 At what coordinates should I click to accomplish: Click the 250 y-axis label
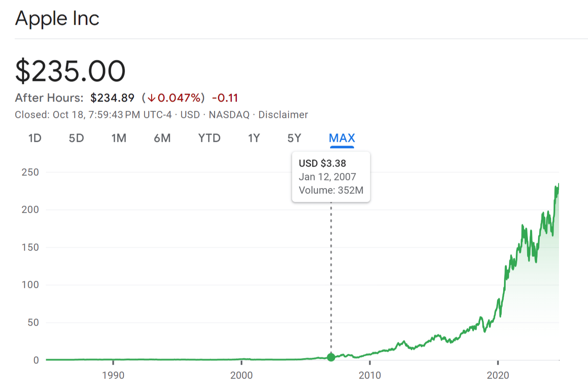click(x=30, y=172)
